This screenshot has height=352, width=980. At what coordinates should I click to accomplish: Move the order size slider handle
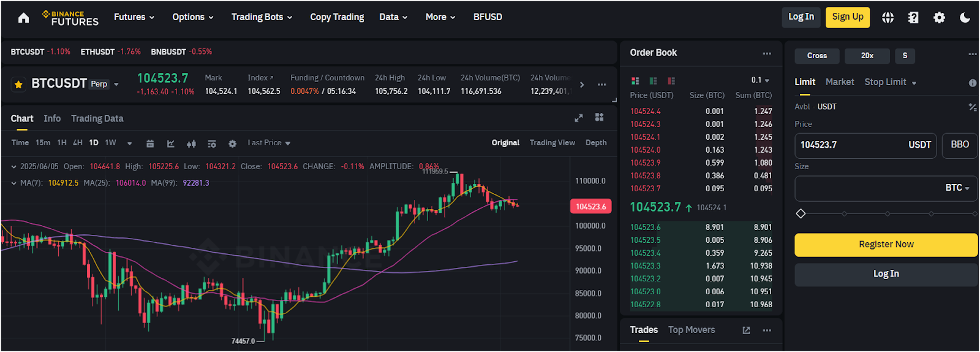(x=801, y=213)
